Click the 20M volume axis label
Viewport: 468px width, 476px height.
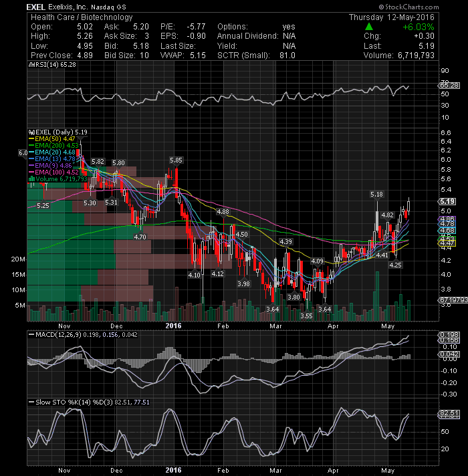(x=18, y=259)
